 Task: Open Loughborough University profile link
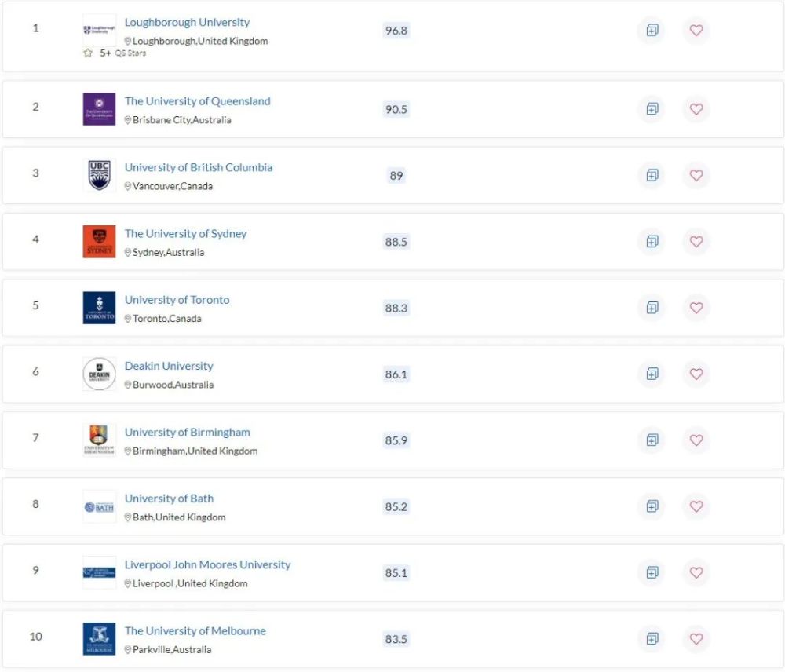point(187,23)
